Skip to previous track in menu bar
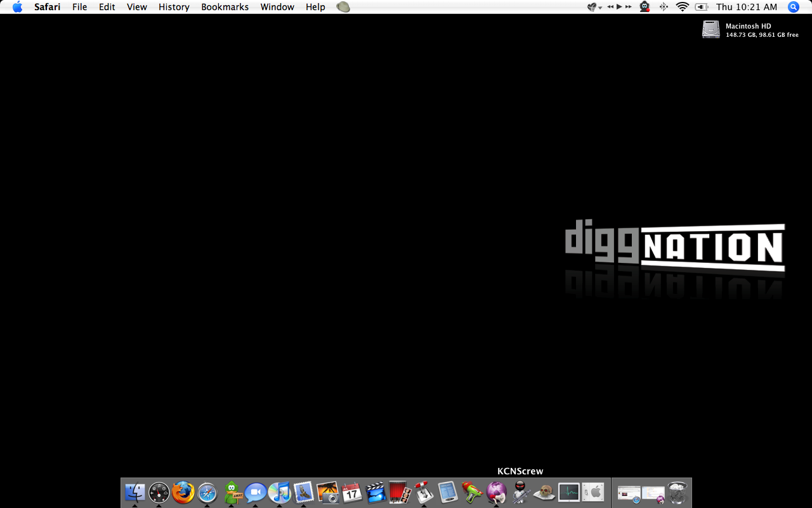Image resolution: width=812 pixels, height=508 pixels. pyautogui.click(x=610, y=7)
